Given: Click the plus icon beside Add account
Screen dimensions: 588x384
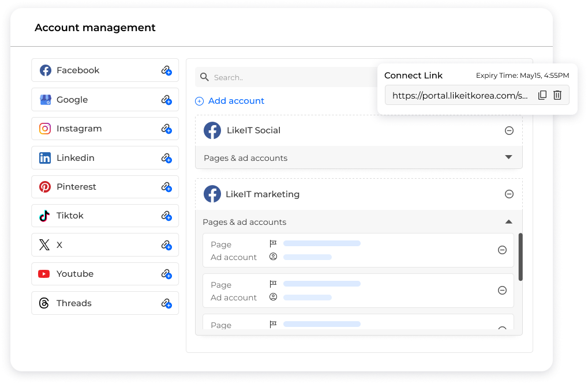Looking at the screenshot, I should tap(200, 101).
